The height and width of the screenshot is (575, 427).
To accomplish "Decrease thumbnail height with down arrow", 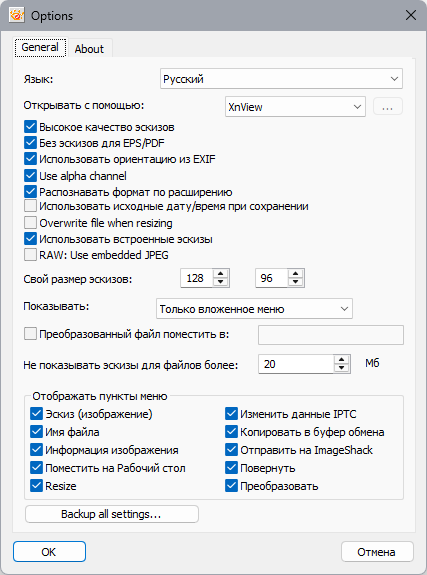I will [x=295, y=282].
